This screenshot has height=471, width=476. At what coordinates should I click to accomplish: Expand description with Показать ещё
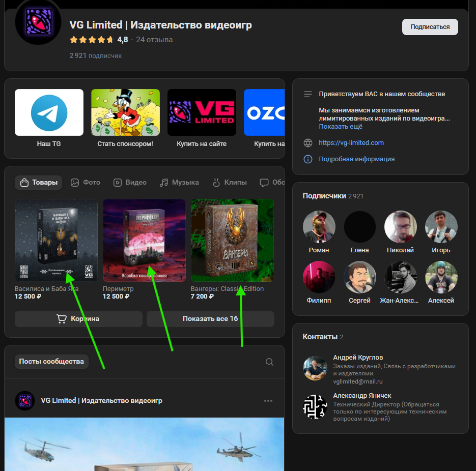point(341,127)
